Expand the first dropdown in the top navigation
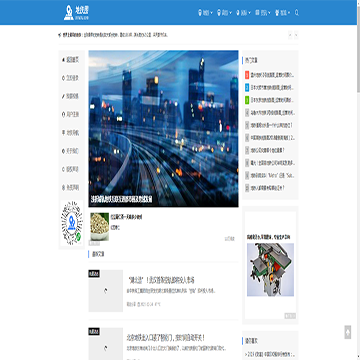360x360 pixels. click(x=205, y=13)
